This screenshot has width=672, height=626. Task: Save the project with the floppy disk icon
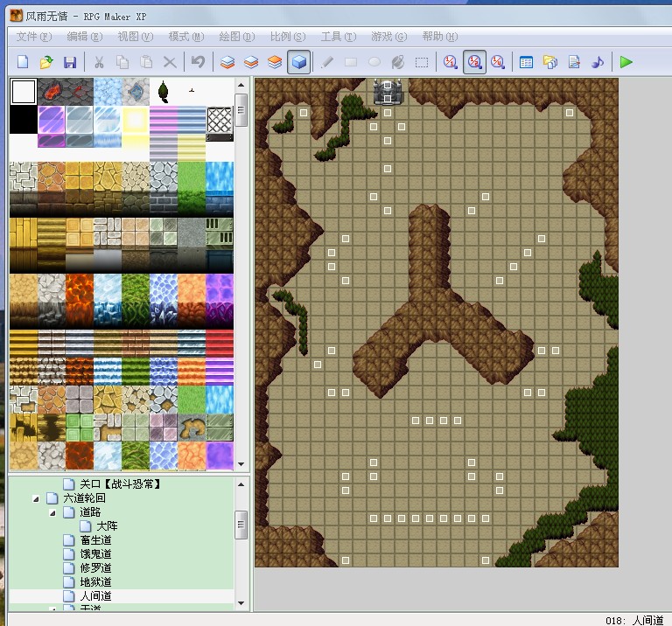(x=70, y=62)
